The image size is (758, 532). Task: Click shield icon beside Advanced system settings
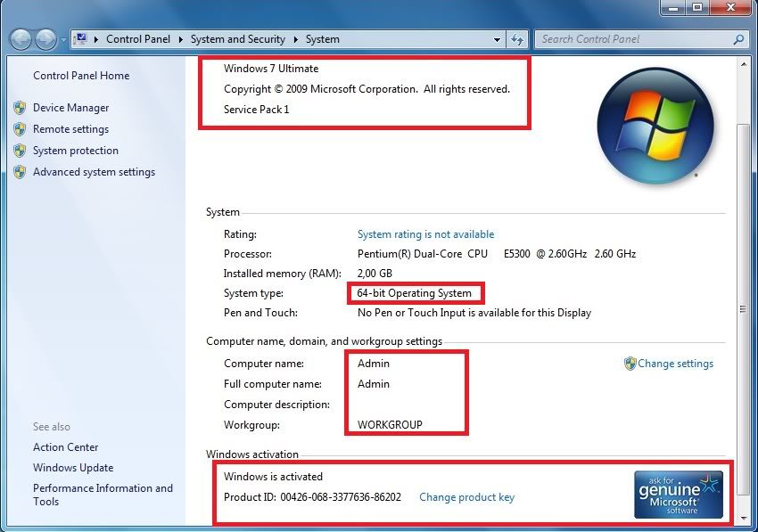click(x=20, y=171)
